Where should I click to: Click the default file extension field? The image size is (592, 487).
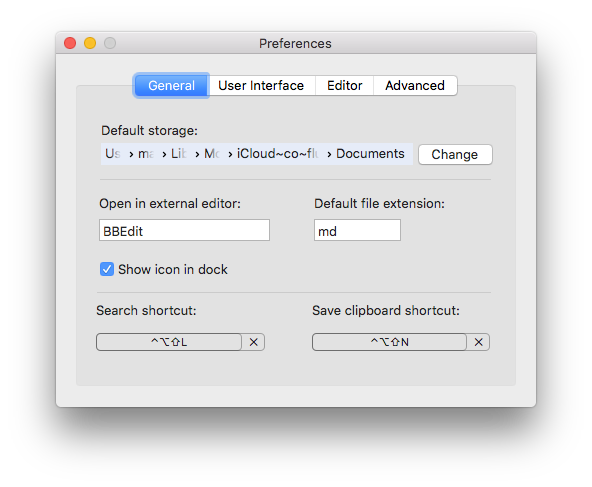tap(357, 230)
